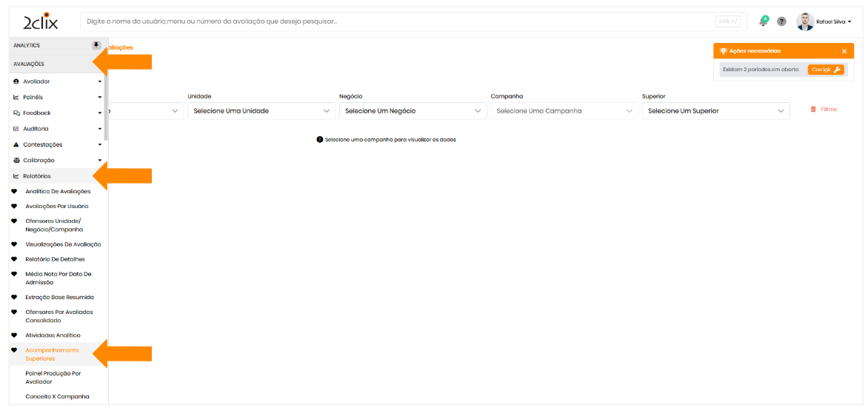The height and width of the screenshot is (414, 868).
Task: Open the Selecione Uma Unidade dropdown
Action: 261,111
